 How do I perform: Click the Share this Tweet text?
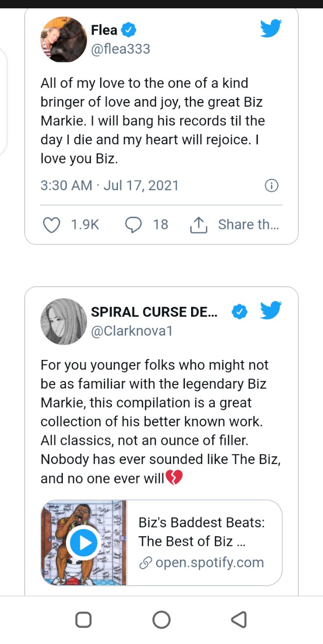(x=248, y=224)
